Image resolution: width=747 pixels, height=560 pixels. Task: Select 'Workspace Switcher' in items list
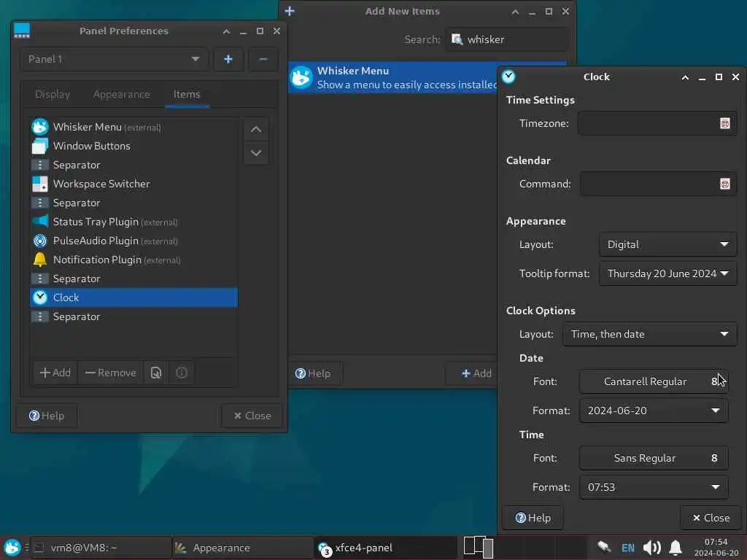[x=134, y=184]
